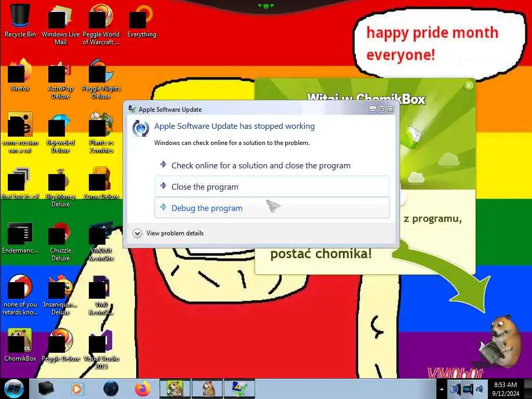
Task: Choose Close the program
Action: point(272,187)
